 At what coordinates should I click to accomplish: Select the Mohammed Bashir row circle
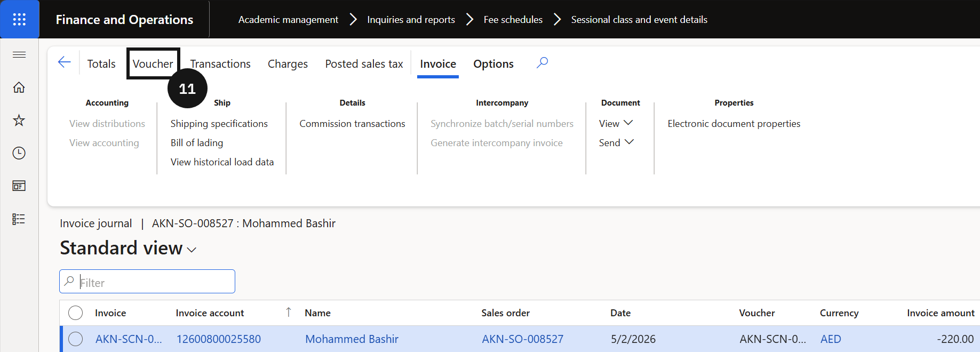click(76, 339)
